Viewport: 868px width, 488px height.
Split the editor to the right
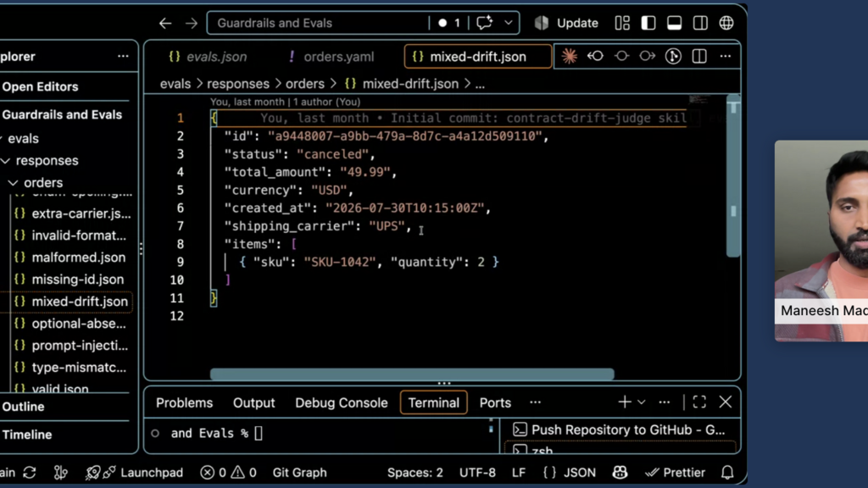coord(699,57)
